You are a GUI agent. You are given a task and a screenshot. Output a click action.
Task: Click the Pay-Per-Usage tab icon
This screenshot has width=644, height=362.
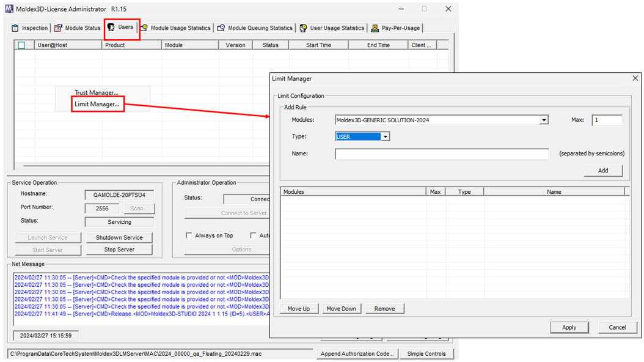(375, 28)
